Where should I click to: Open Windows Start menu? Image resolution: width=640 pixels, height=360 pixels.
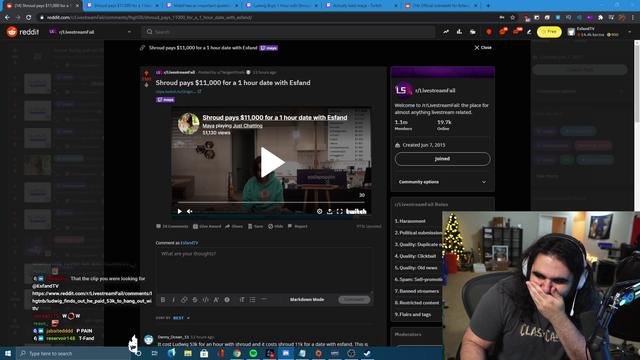click(x=8, y=353)
